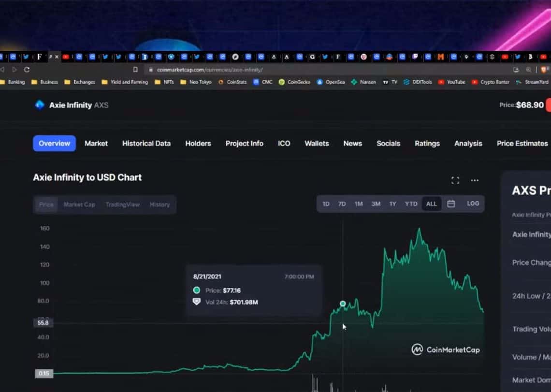Reload the current page
Viewport: 551px width, 392px height.
[27, 70]
